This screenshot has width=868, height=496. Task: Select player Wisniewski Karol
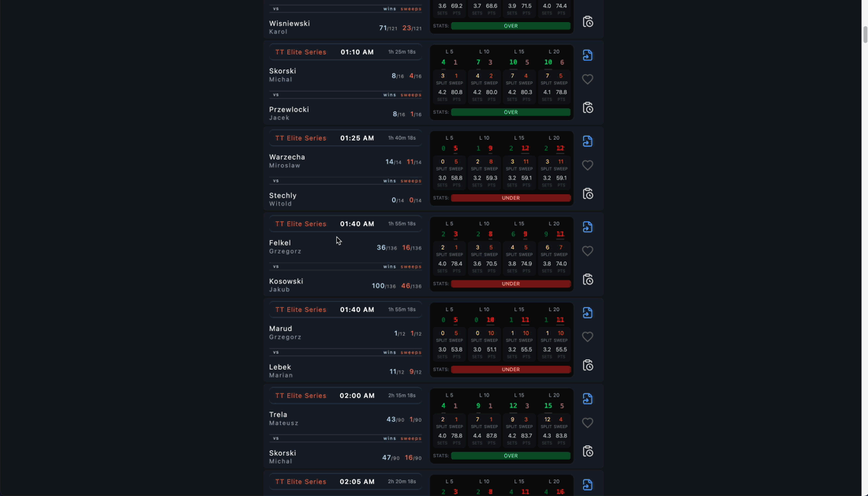tap(290, 27)
